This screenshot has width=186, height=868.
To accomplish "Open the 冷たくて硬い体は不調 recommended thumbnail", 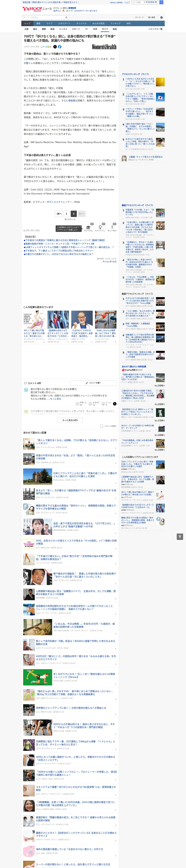I will click(34, 320).
